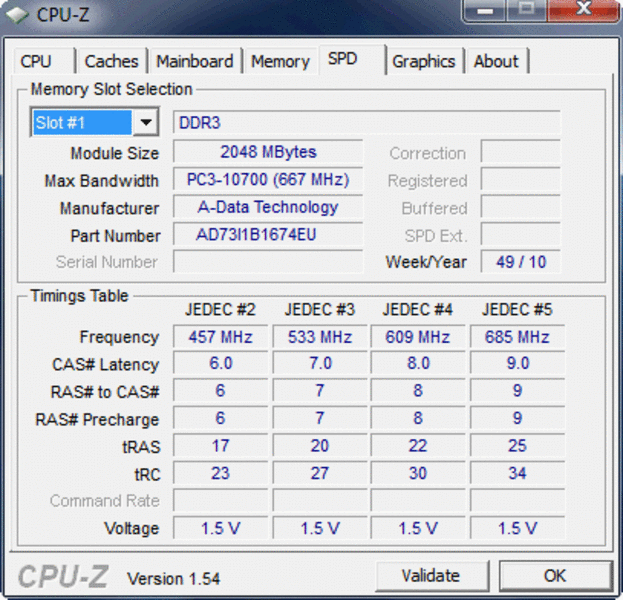Click the CPU-Z chip icon in title bar
The width and height of the screenshot is (623, 600).
[x=17, y=15]
